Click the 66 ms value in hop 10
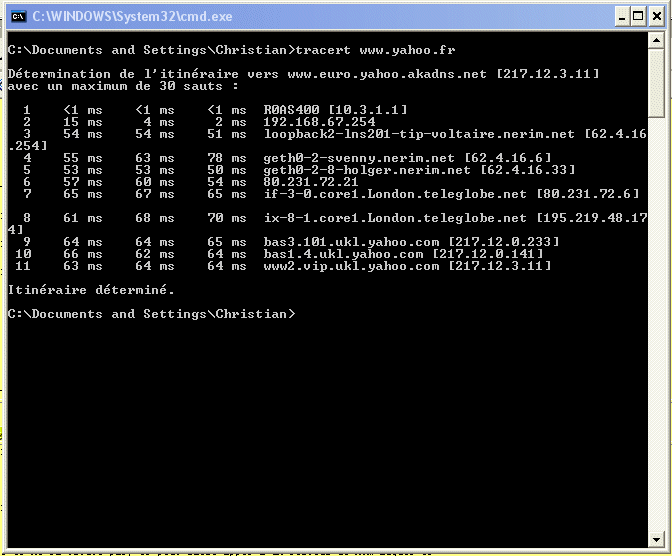672x556 pixels. pos(83,254)
